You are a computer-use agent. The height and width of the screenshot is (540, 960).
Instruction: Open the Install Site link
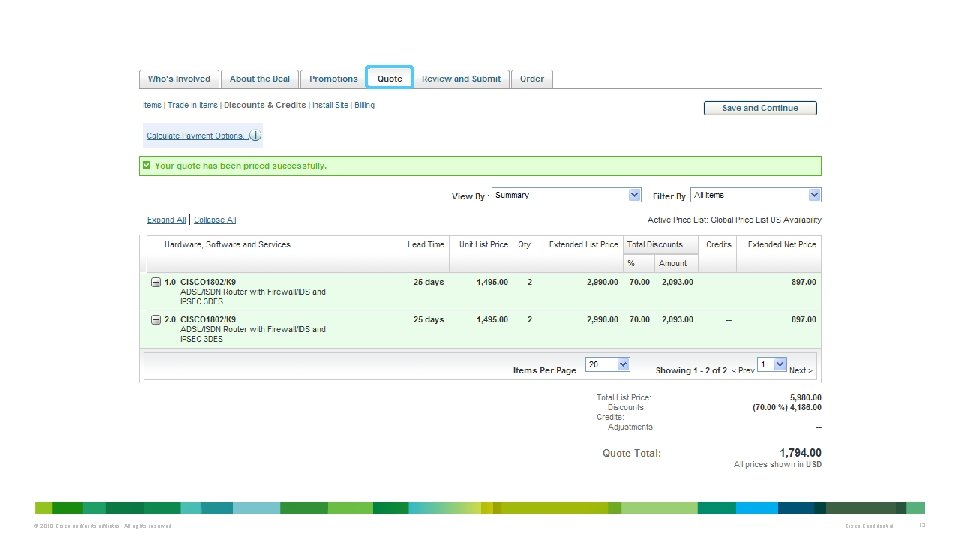click(330, 105)
